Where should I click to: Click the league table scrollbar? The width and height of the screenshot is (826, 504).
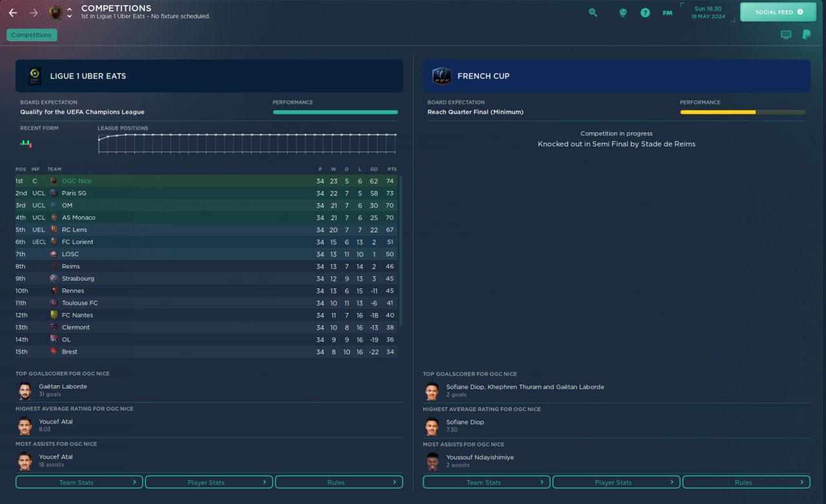401,250
